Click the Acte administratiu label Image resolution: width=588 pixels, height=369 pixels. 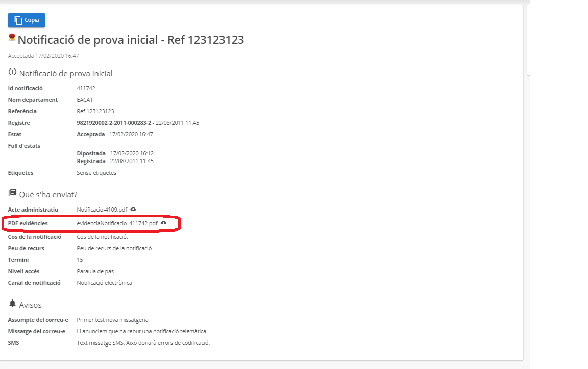33,210
